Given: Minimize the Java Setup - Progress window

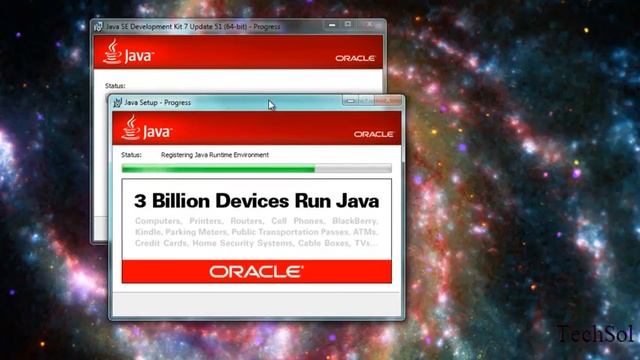Looking at the screenshot, I should 350,100.
